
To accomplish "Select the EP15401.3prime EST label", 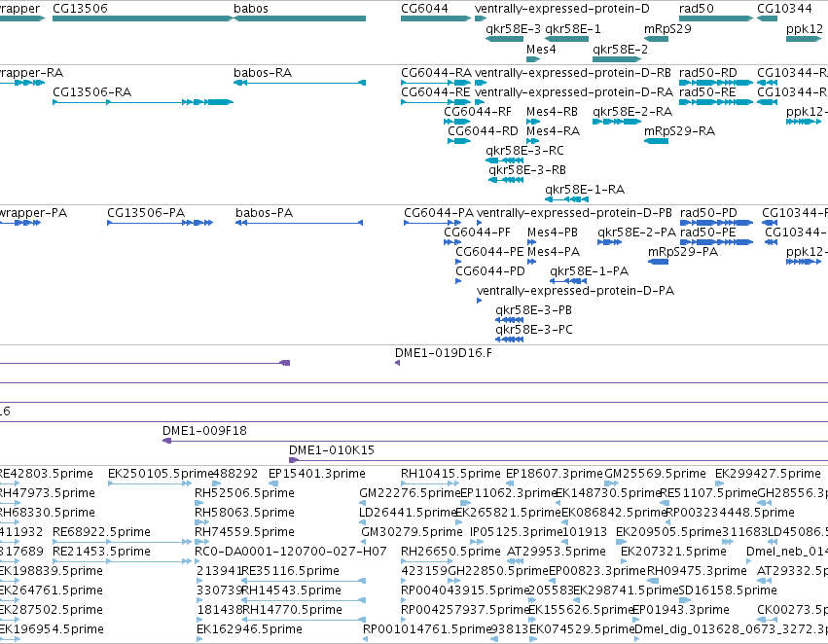I will click(x=317, y=474).
